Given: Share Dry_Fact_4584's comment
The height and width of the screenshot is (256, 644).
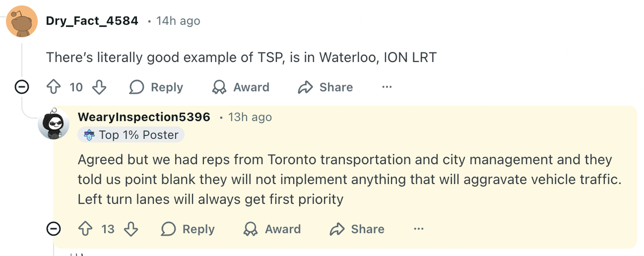Looking at the screenshot, I should click(326, 88).
